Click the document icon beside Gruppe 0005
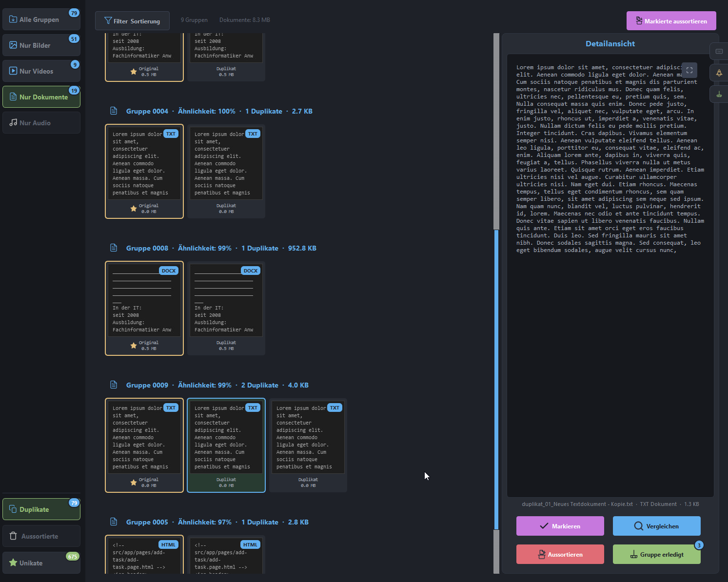 click(x=114, y=522)
